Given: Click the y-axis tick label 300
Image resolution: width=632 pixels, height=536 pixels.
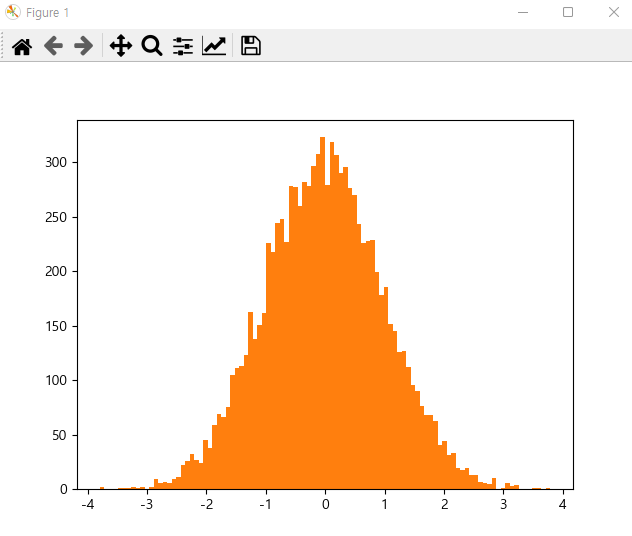Looking at the screenshot, I should [x=56, y=162].
